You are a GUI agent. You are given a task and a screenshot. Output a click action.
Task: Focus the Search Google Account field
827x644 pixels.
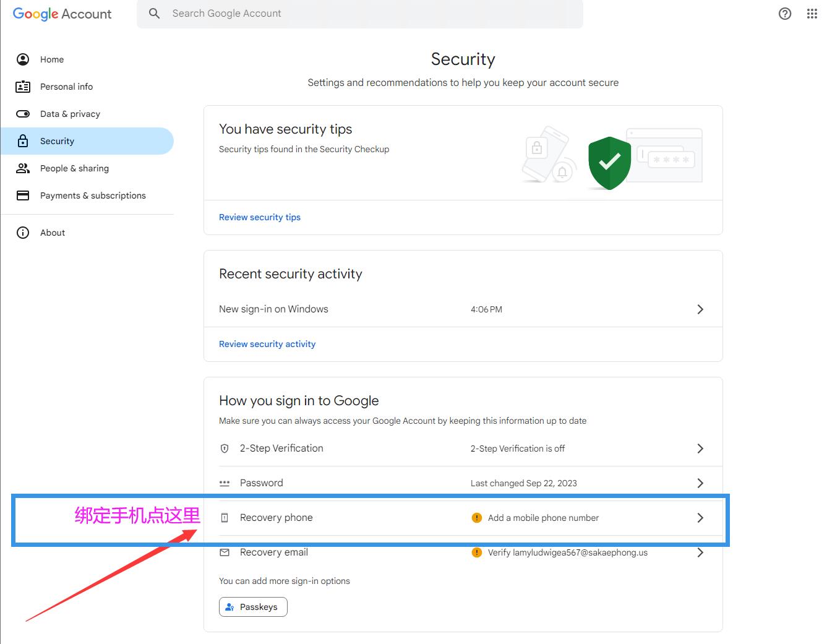point(360,14)
